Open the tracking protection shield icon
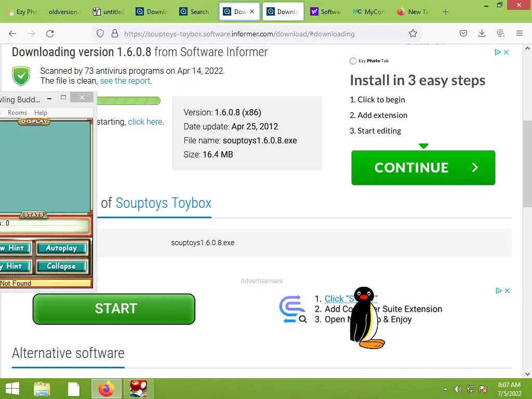 [100, 33]
